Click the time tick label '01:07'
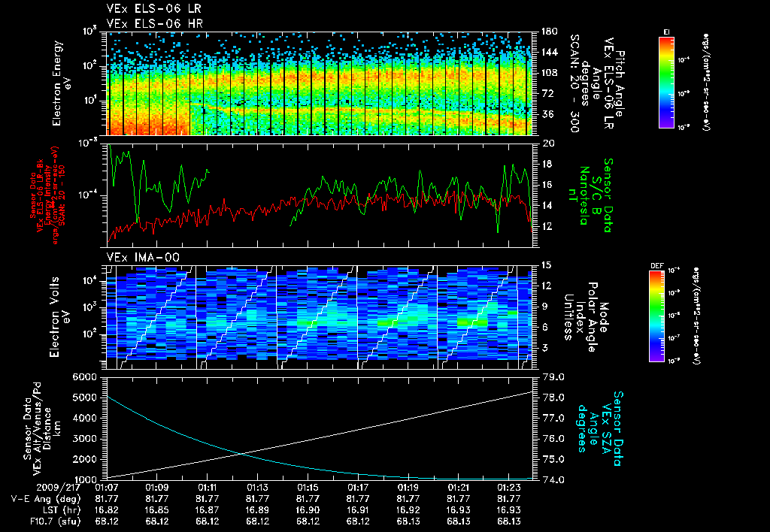 pos(107,488)
